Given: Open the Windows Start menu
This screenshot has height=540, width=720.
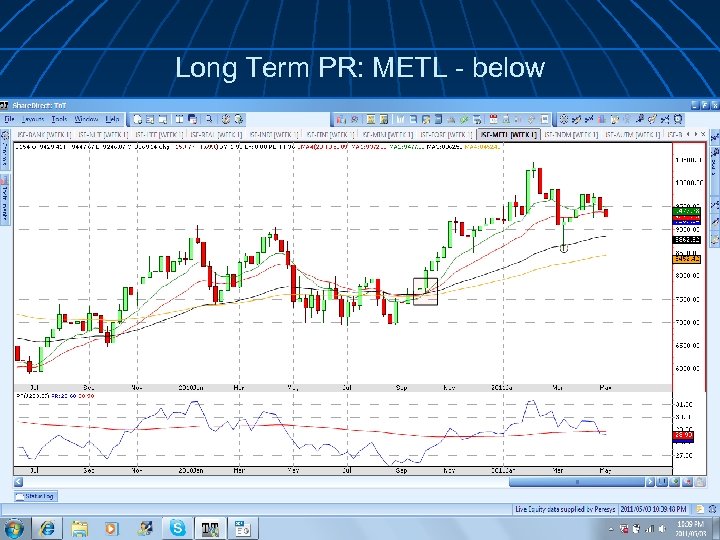Looking at the screenshot, I should click(14, 528).
